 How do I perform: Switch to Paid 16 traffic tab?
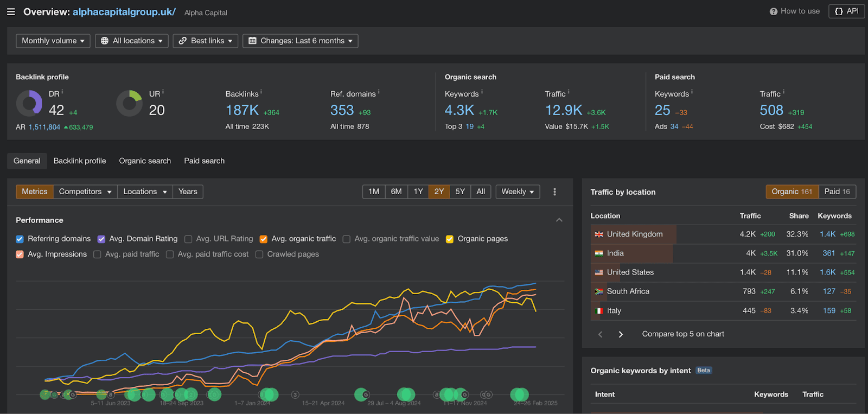[x=837, y=192]
